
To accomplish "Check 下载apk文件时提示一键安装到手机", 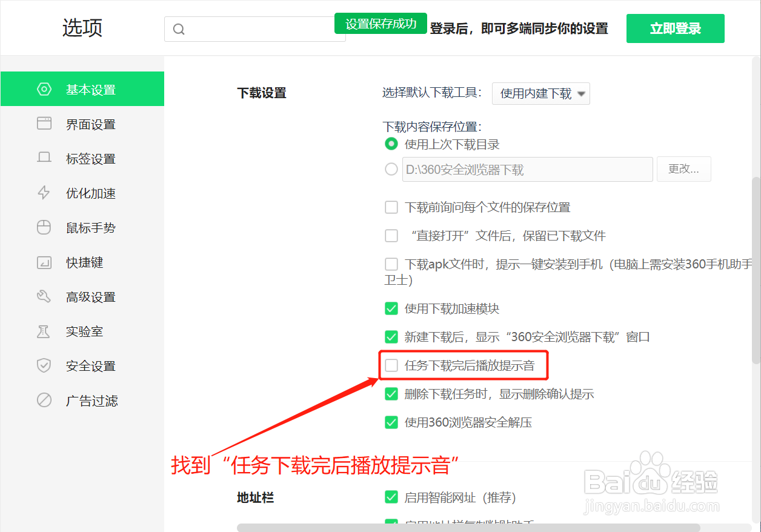I will [391, 264].
